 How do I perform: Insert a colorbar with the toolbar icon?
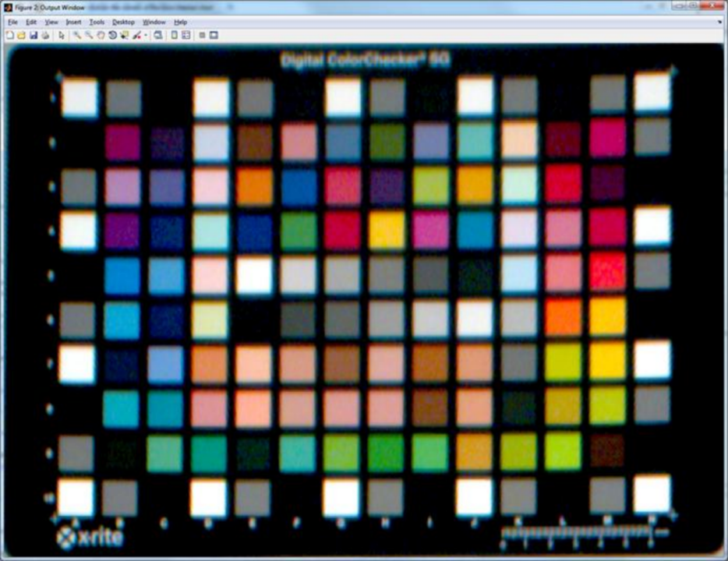click(174, 35)
